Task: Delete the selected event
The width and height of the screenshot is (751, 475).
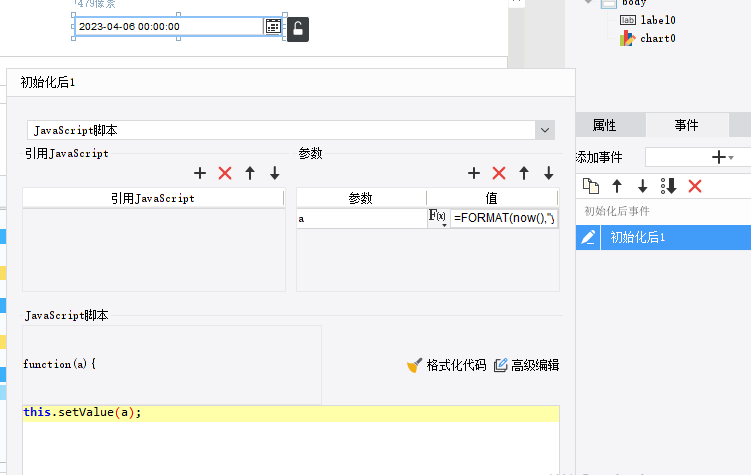Action: coord(695,186)
